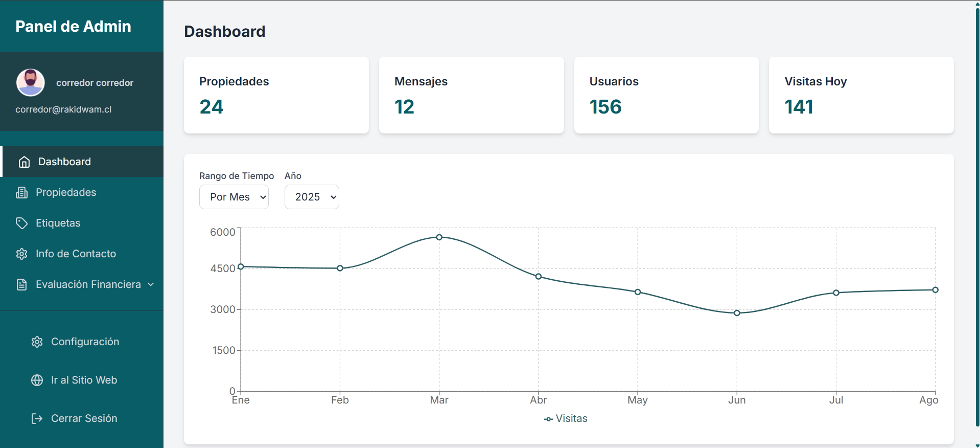The image size is (980, 448).
Task: Click the page vertical scrollbar
Action: 977,215
